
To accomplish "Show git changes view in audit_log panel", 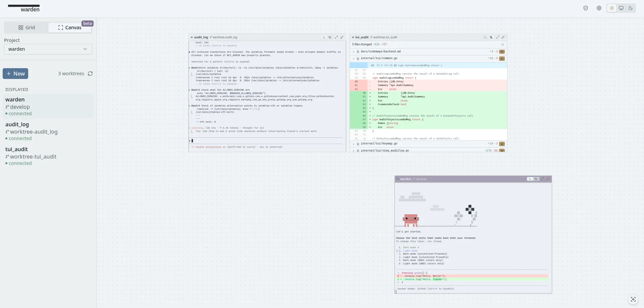I will [x=330, y=37].
